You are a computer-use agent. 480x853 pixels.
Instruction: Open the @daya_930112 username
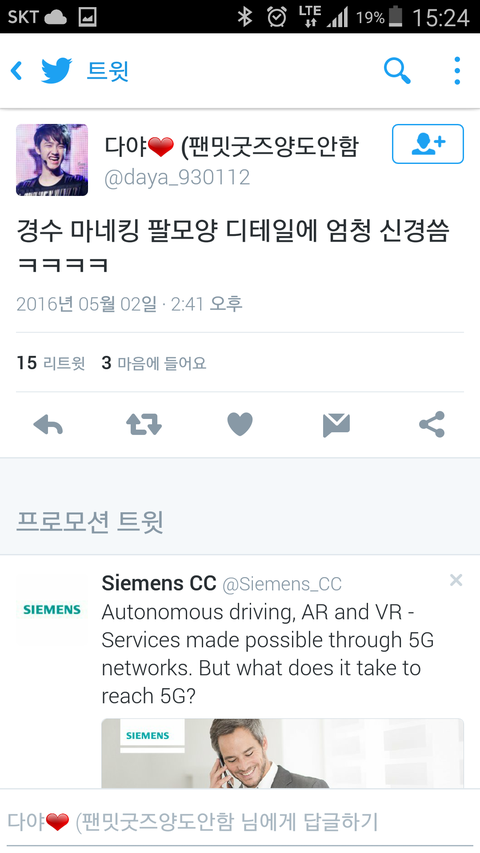(x=177, y=177)
